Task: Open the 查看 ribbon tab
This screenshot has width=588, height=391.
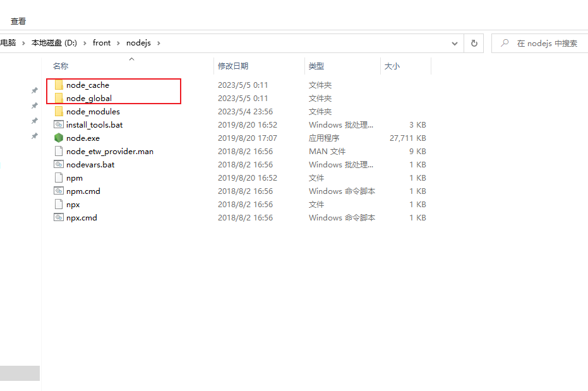Action: pyautogui.click(x=18, y=21)
